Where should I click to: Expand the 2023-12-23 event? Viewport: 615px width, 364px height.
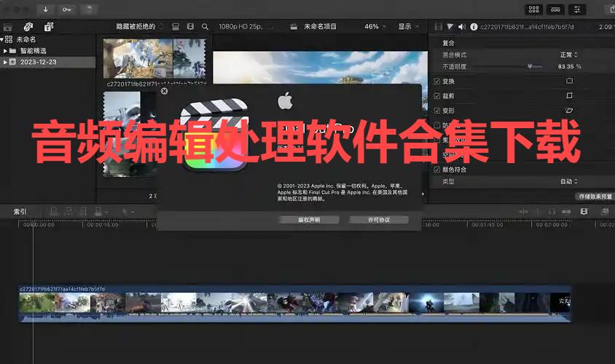click(5, 62)
